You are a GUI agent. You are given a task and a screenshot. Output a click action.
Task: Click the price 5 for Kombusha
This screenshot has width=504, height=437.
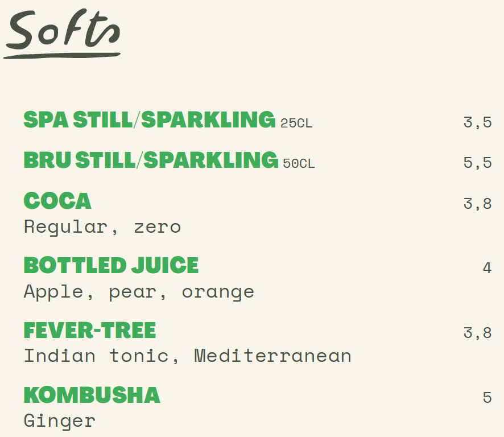pyautogui.click(x=488, y=397)
